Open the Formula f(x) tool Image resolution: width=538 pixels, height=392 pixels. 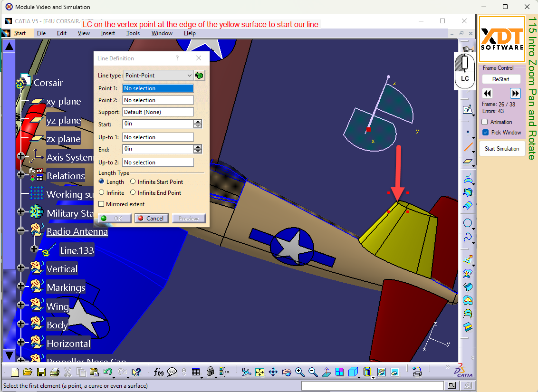159,372
